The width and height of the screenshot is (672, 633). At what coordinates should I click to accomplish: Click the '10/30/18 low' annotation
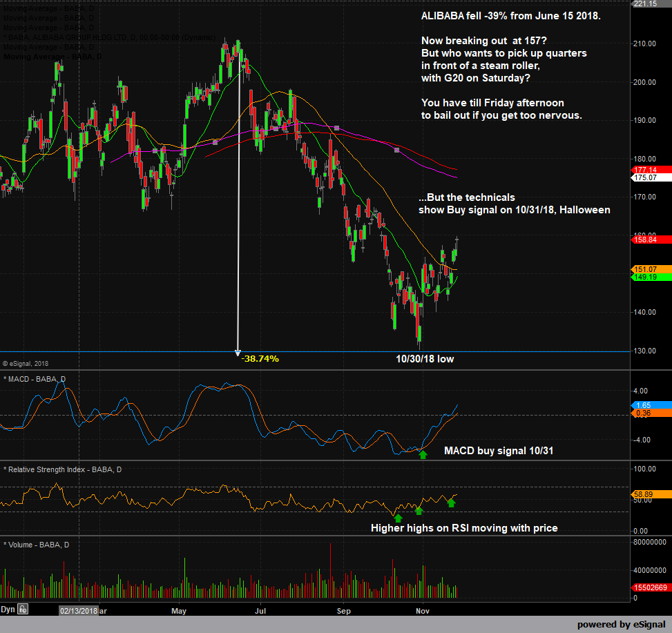pyautogui.click(x=425, y=359)
